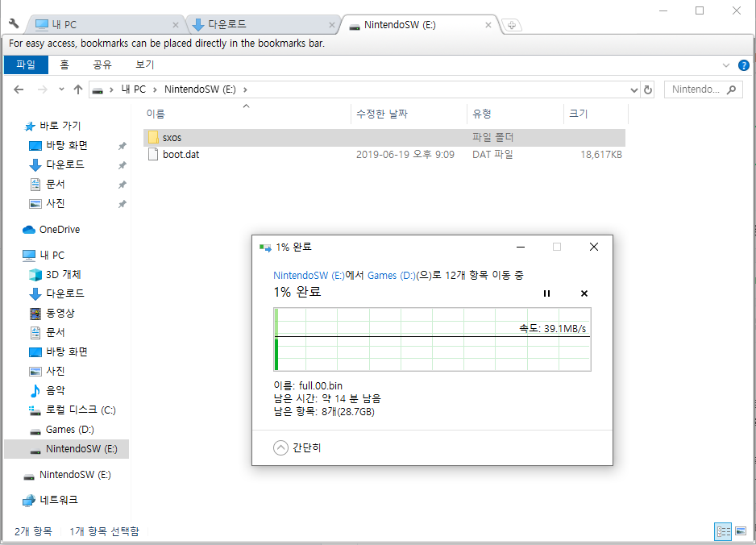Open address bar history dropdown
This screenshot has width=756, height=545.
point(634,89)
